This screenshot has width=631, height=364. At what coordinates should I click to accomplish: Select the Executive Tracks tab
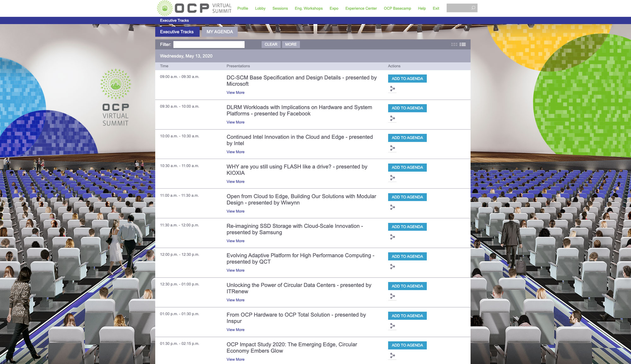pos(177,32)
